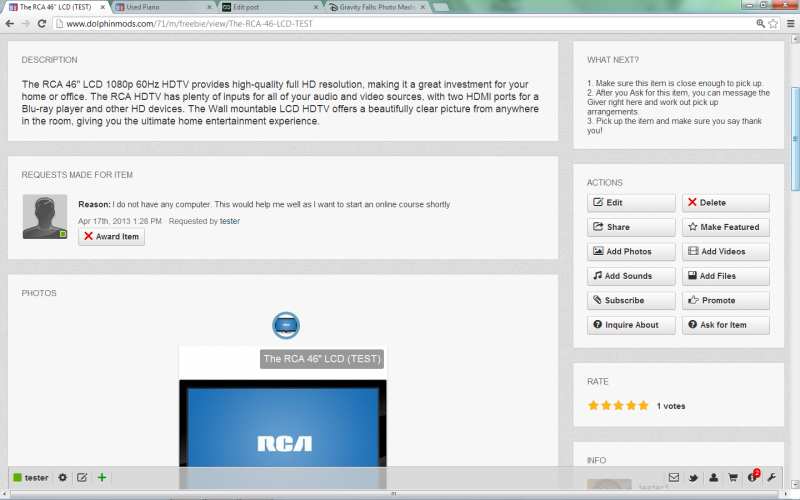This screenshot has height=500, width=800.
Task: Click the Share action button
Action: [x=631, y=227]
